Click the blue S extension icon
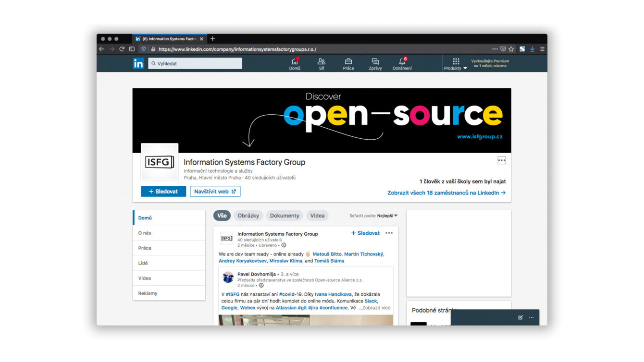The width and height of the screenshot is (644, 362). (522, 49)
